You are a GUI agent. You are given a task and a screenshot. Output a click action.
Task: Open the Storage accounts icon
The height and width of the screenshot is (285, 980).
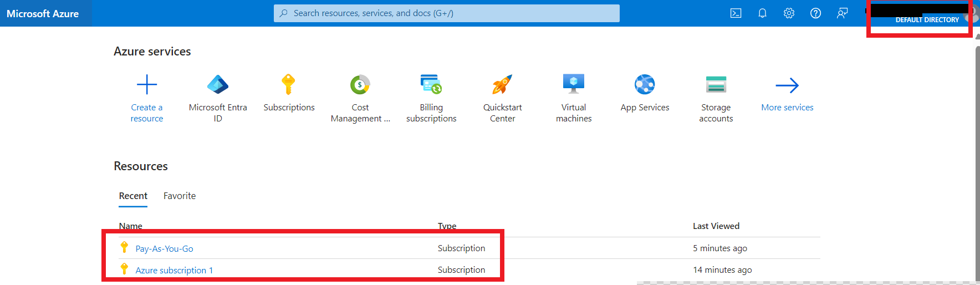click(716, 85)
